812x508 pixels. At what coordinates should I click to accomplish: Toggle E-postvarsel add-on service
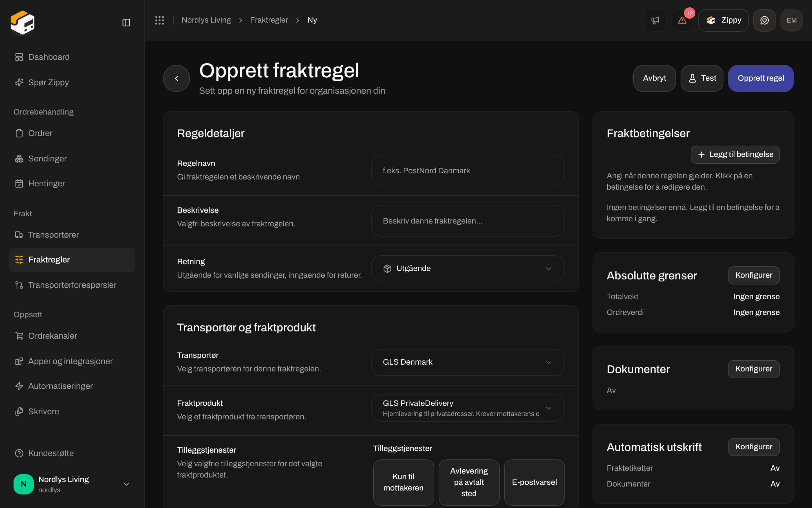pyautogui.click(x=534, y=482)
